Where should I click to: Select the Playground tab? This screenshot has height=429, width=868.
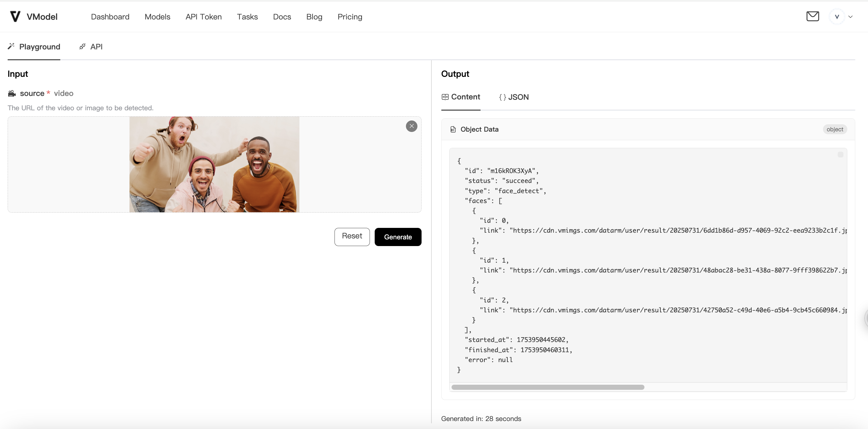(34, 47)
